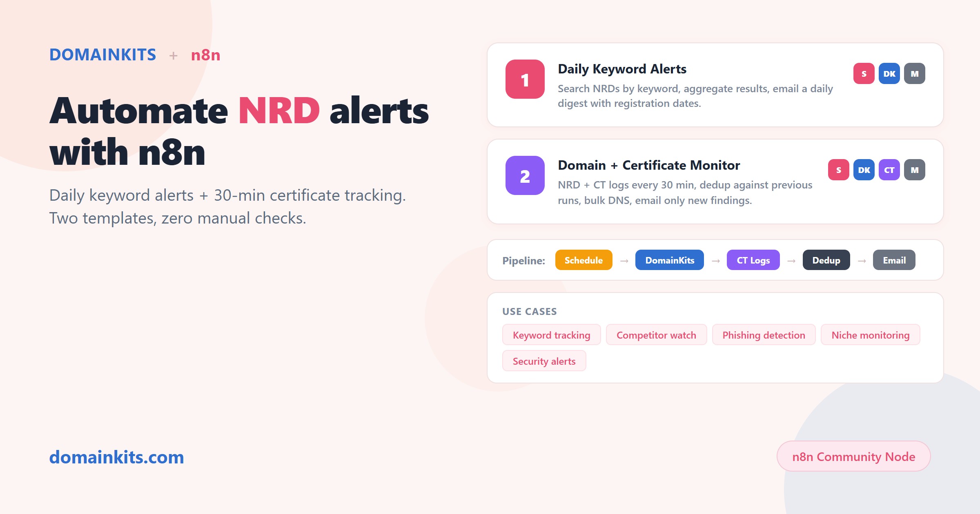Click the Pipeline: label
Viewport: 980px width, 514px height.
pos(523,260)
